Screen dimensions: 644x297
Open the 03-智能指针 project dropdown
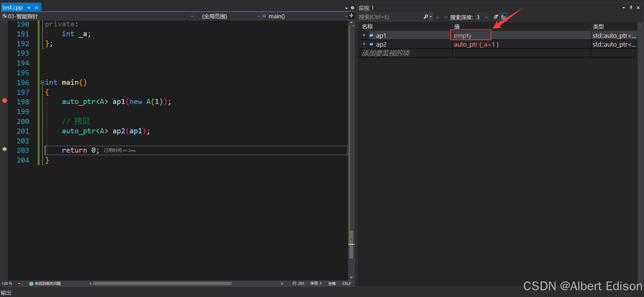point(98,16)
